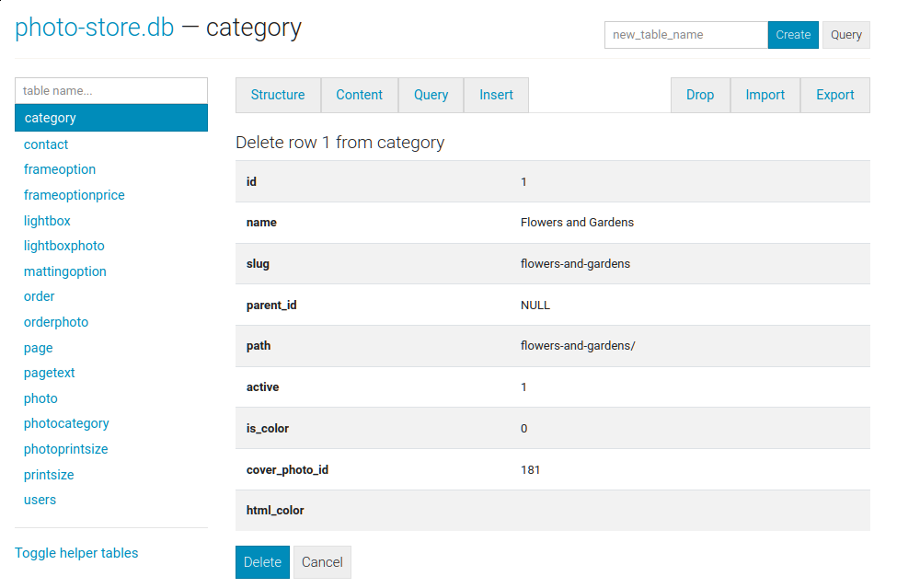Open the frameoptionprice table
The image size is (897, 588).
[75, 195]
